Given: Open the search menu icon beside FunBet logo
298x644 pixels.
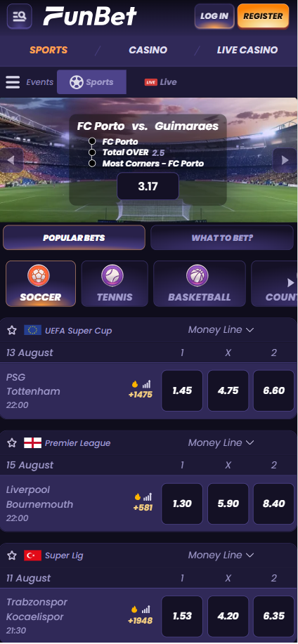Looking at the screenshot, I should tap(19, 16).
